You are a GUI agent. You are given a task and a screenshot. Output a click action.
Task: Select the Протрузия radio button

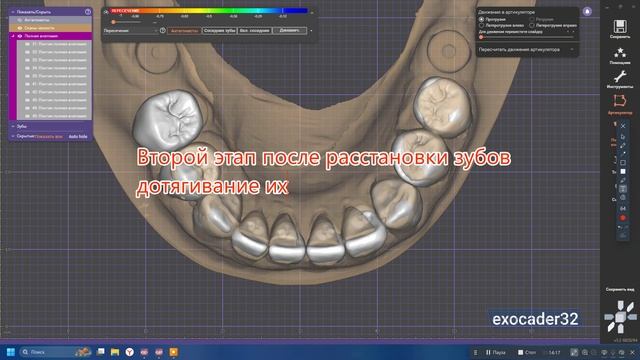click(482, 19)
